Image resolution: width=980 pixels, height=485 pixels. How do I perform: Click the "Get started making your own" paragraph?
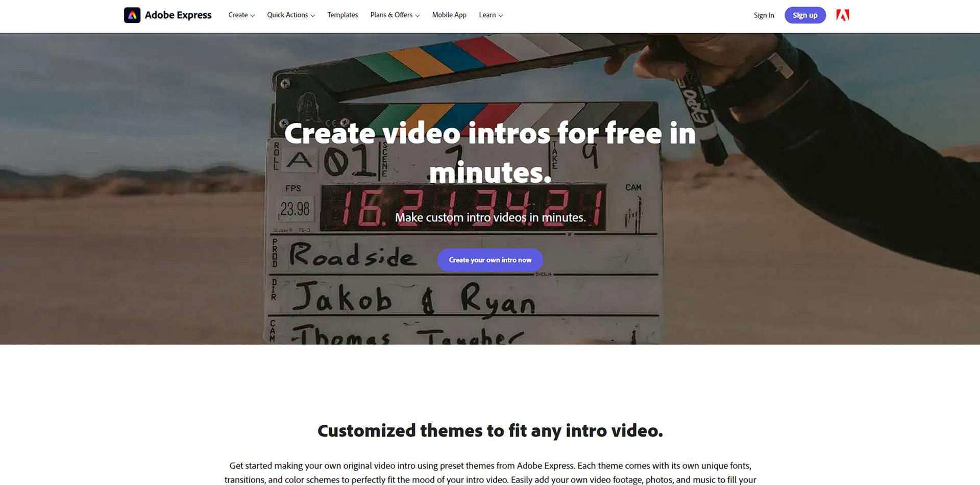490,473
